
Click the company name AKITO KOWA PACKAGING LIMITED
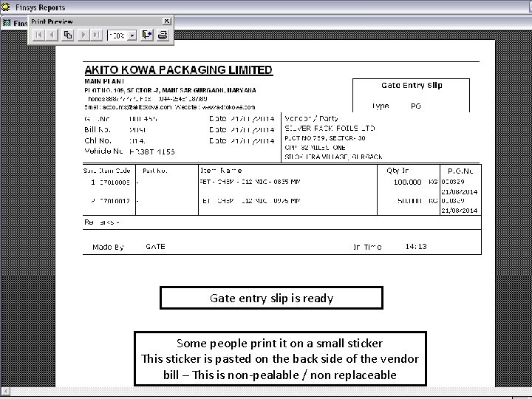point(179,70)
